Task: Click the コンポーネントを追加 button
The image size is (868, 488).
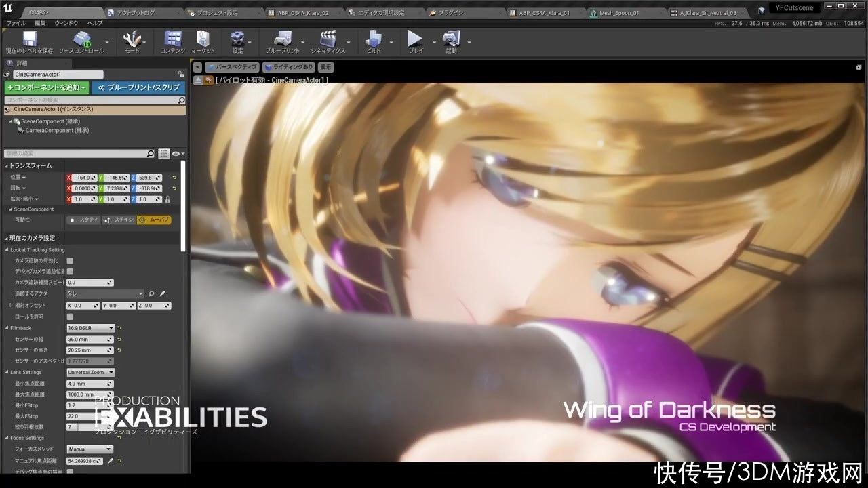Action: pyautogui.click(x=46, y=87)
